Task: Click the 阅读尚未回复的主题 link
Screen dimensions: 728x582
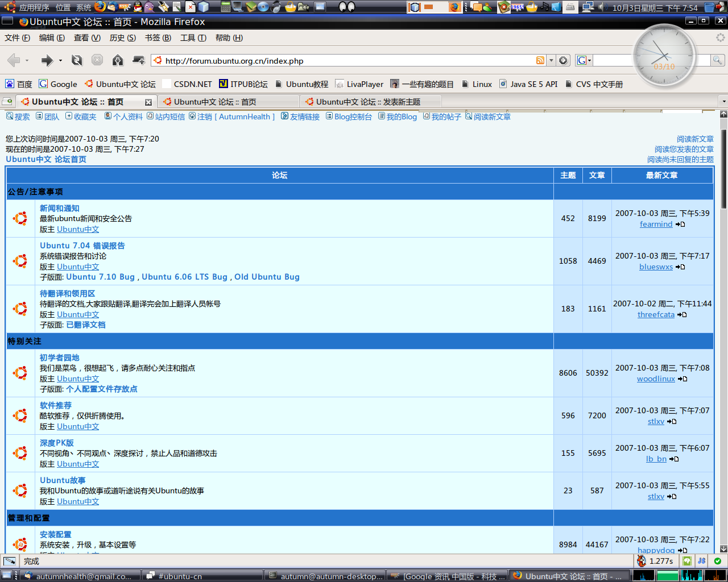Action: [680, 159]
